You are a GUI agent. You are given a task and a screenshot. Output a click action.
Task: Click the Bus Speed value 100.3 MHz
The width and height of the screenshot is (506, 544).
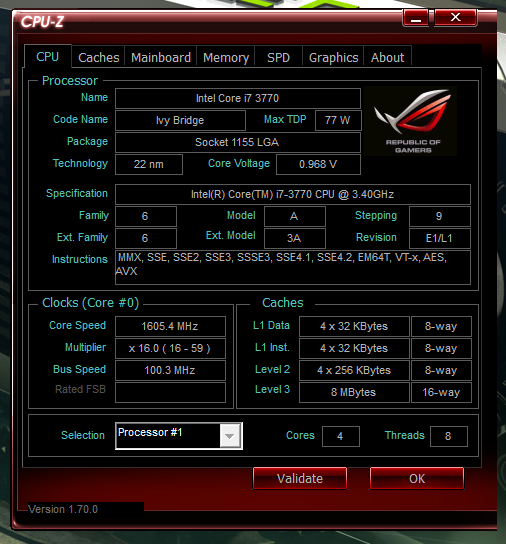point(170,370)
